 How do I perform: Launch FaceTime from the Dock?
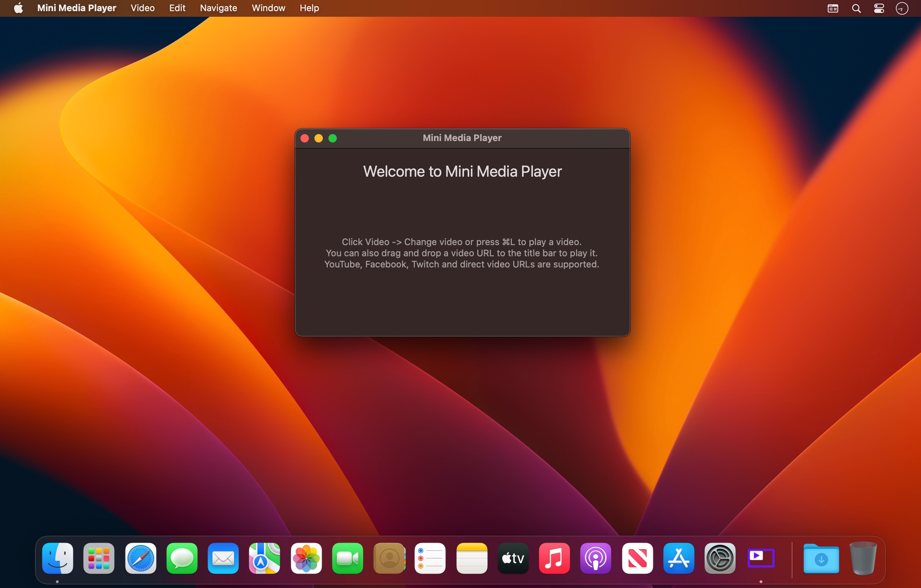[347, 558]
